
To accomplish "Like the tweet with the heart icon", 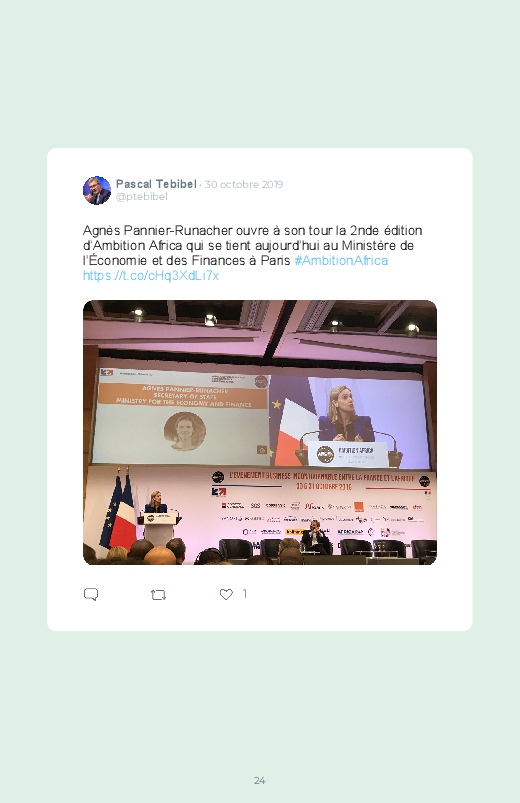I will click(x=226, y=594).
